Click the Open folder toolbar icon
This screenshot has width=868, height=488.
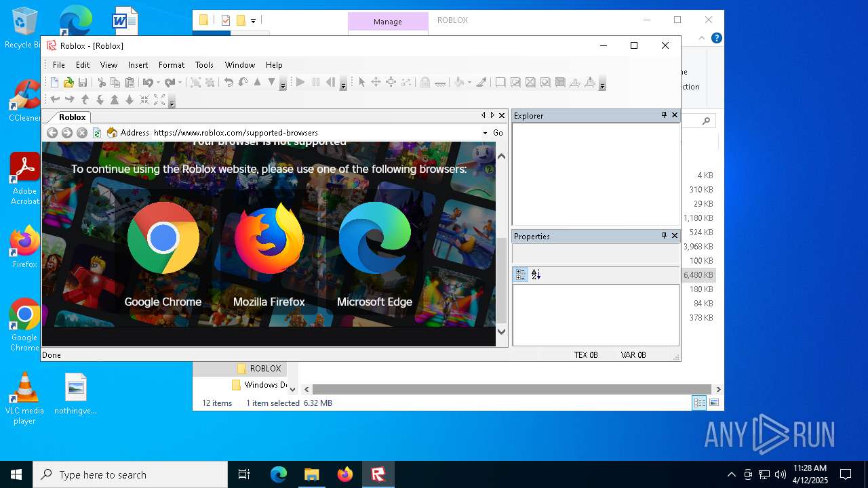[68, 83]
